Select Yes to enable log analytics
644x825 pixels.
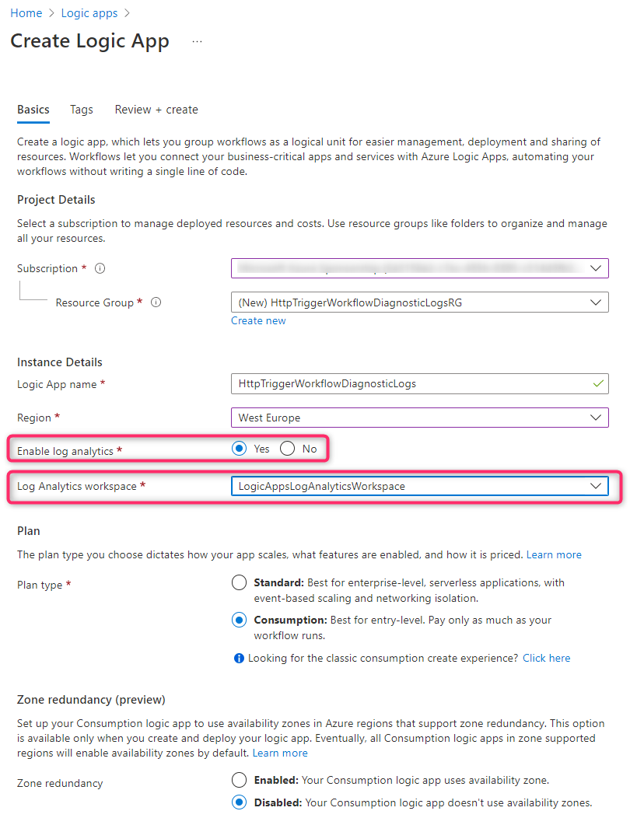tap(240, 449)
